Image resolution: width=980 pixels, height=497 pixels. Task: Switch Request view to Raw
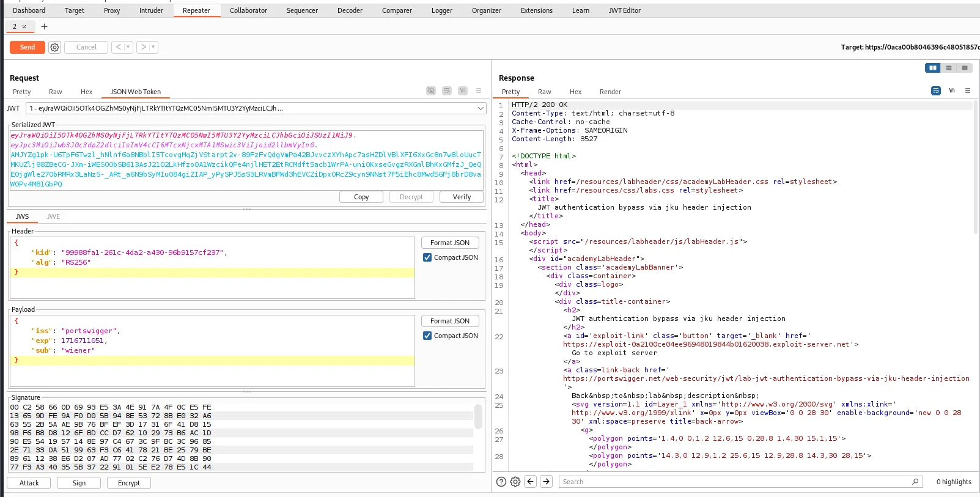click(56, 92)
